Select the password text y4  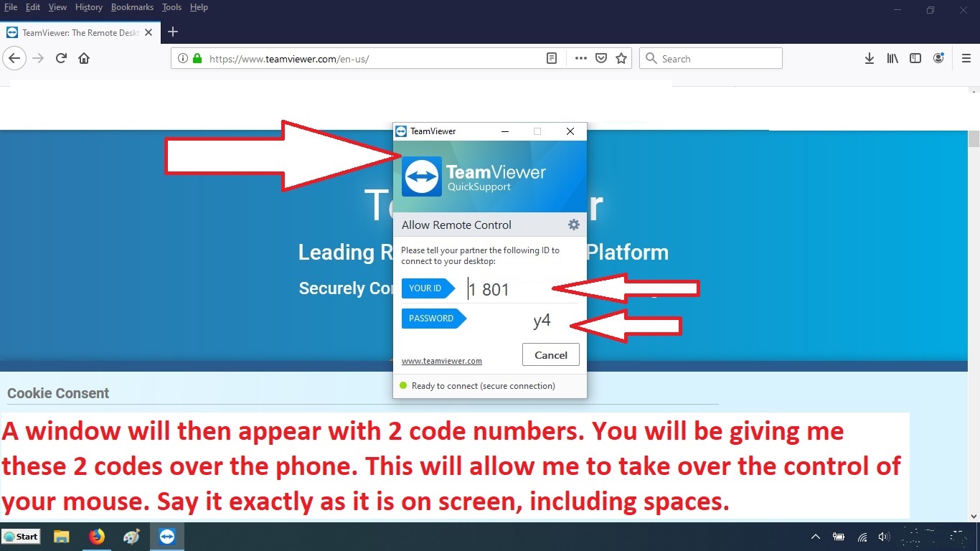pos(542,320)
